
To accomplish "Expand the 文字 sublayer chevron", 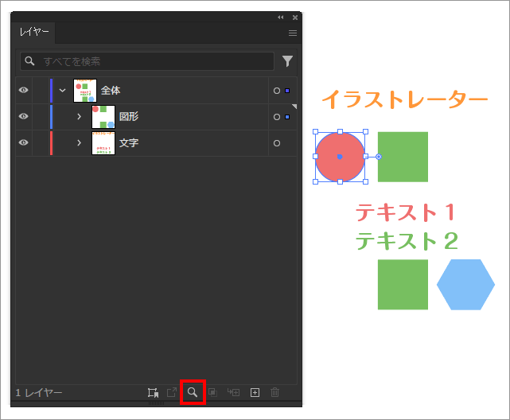I will 79,142.
